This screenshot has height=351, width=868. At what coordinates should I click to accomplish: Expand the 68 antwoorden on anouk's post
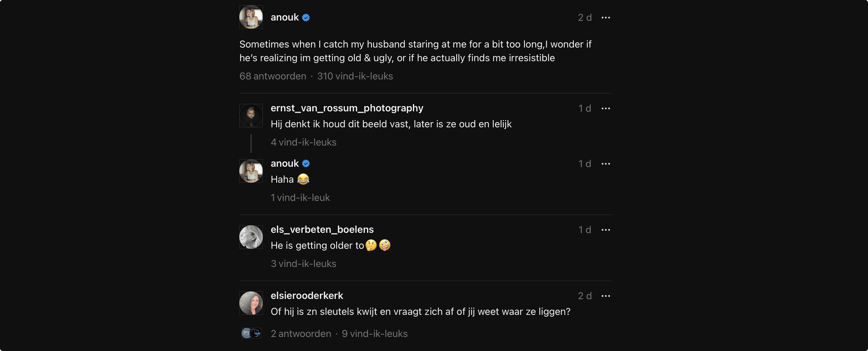coord(273,76)
